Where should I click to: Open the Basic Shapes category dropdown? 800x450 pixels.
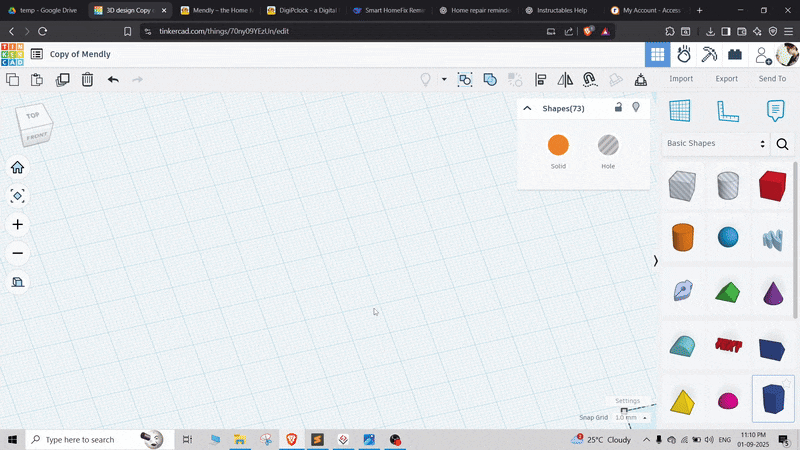click(716, 144)
